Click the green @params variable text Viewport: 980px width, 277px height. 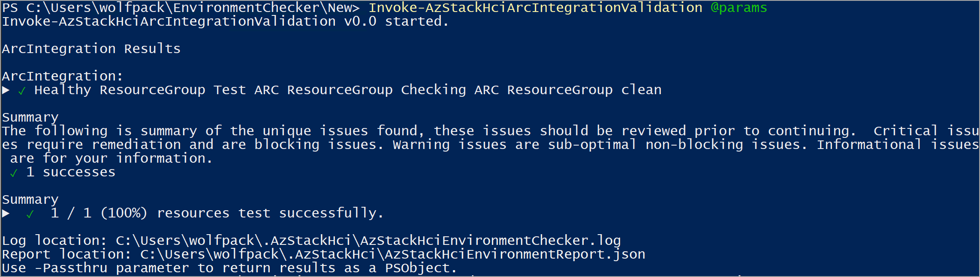[739, 8]
